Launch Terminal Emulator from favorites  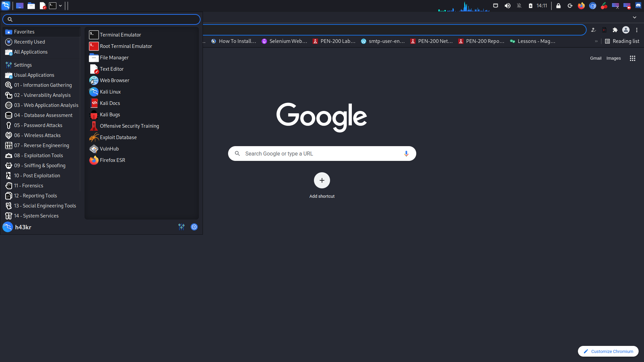coord(120,35)
